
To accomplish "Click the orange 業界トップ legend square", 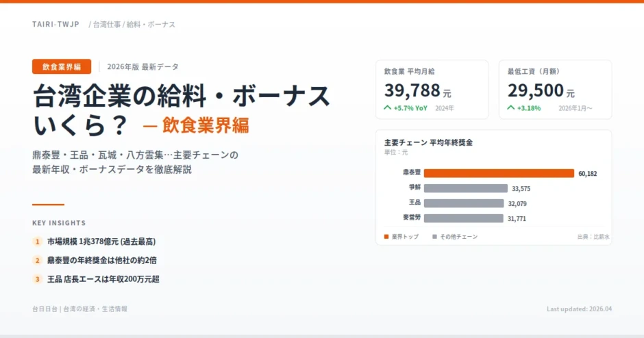I will (x=387, y=237).
